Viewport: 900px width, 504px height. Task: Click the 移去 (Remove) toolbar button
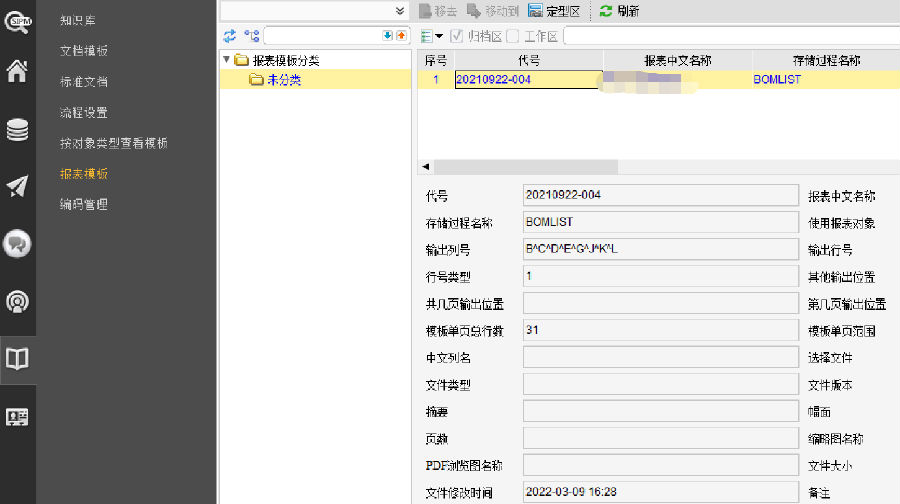(x=438, y=11)
